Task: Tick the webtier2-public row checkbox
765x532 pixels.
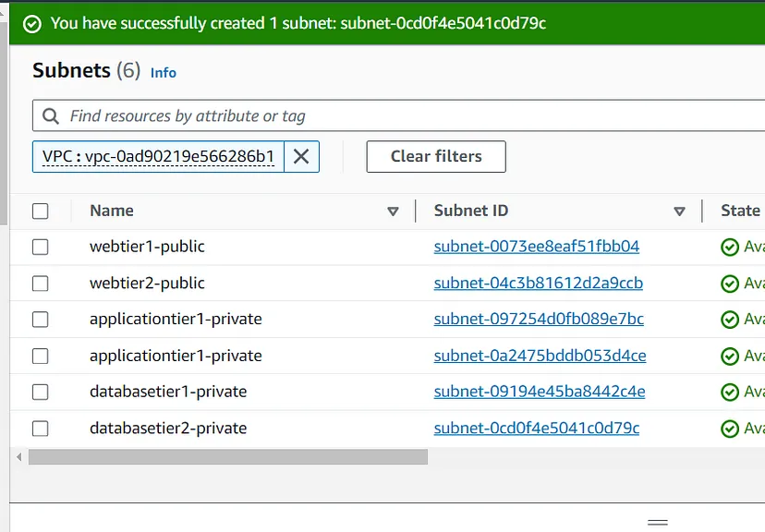Action: pos(40,284)
